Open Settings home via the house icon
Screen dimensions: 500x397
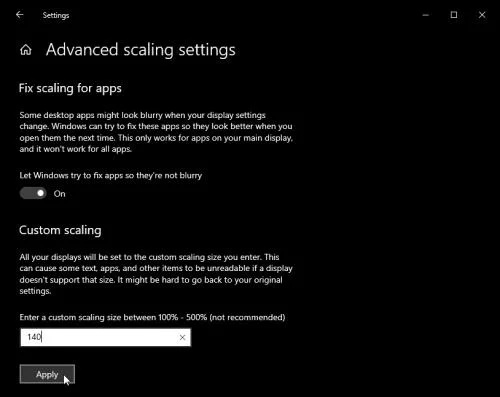point(26,50)
